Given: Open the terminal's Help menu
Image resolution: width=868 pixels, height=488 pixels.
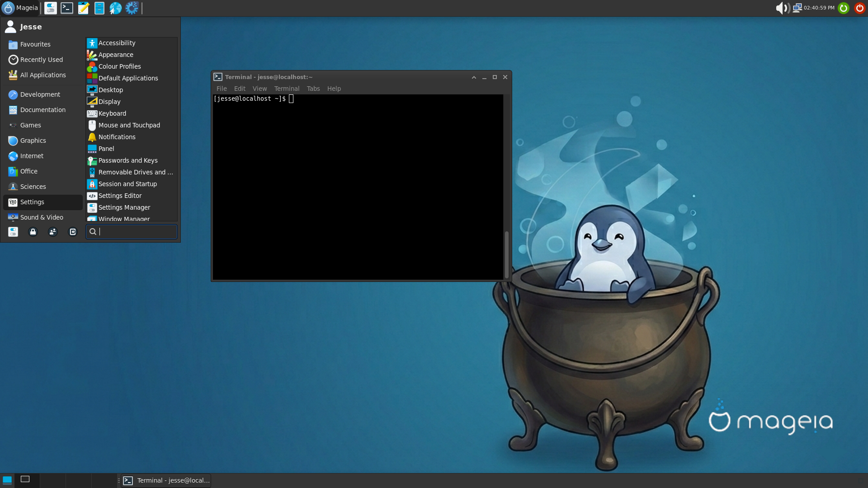Looking at the screenshot, I should [334, 89].
